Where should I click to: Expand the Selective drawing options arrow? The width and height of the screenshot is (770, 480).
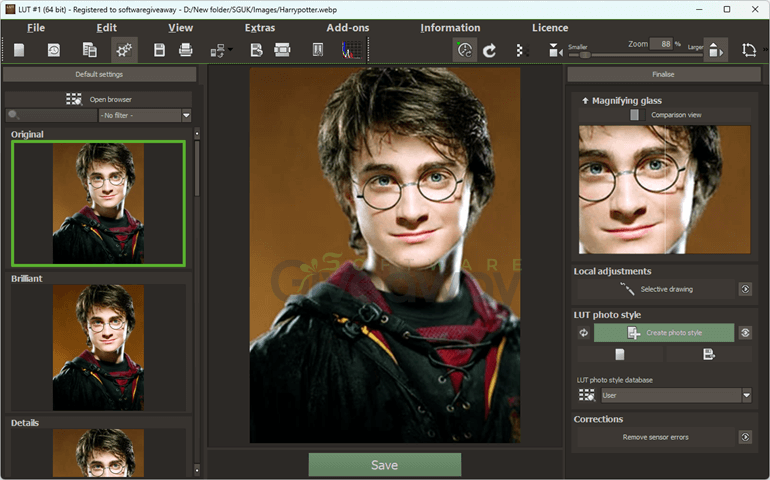click(x=745, y=289)
